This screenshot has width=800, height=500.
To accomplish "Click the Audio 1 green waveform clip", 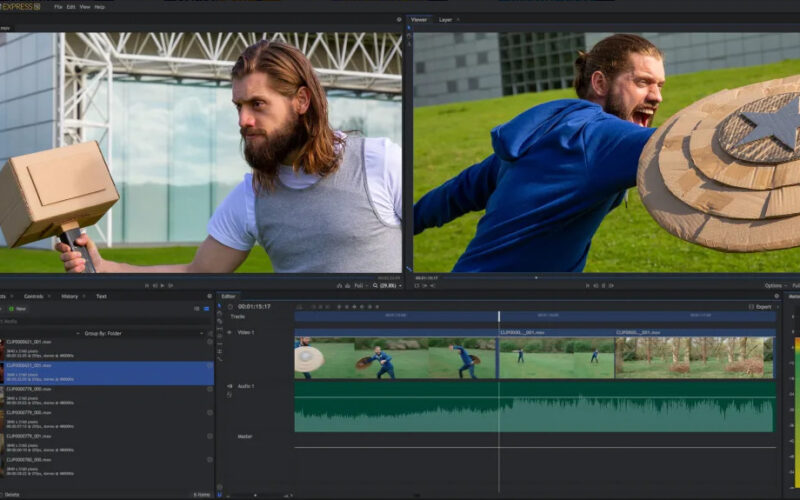I will [535, 407].
